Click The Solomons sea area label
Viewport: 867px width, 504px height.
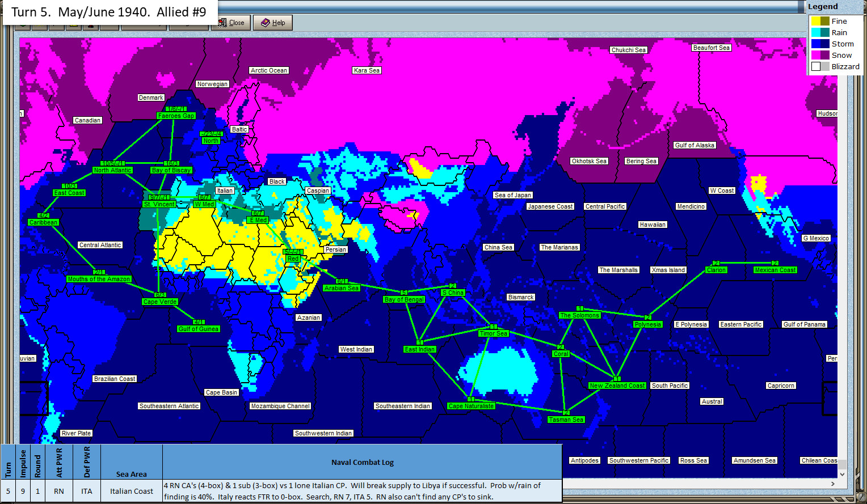[579, 315]
